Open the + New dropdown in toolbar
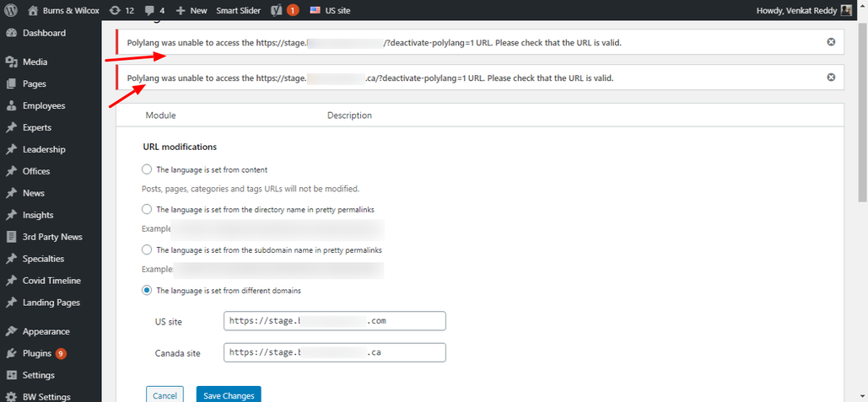The image size is (868, 402). 191,10
